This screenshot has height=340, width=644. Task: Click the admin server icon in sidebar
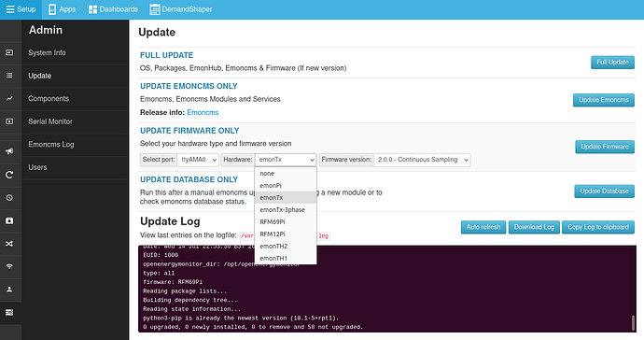point(9,313)
